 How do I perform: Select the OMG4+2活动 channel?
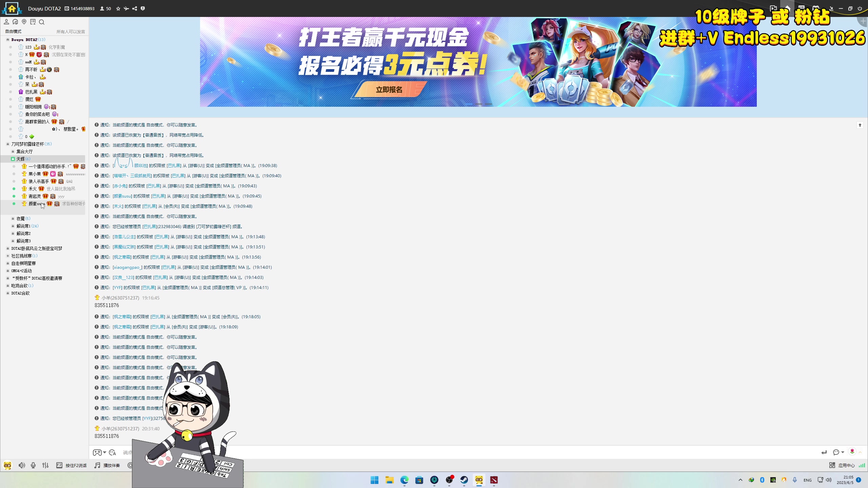pyautogui.click(x=21, y=271)
